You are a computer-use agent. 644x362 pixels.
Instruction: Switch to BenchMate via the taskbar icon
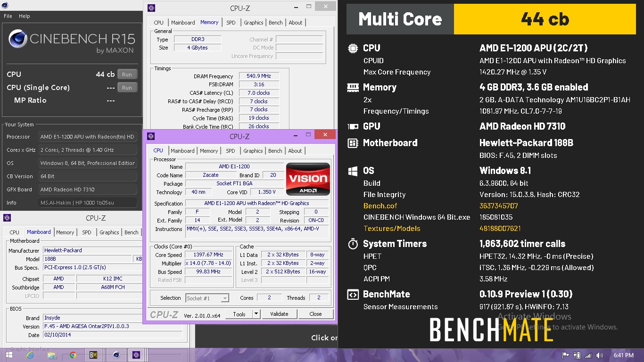pyautogui.click(x=93, y=355)
